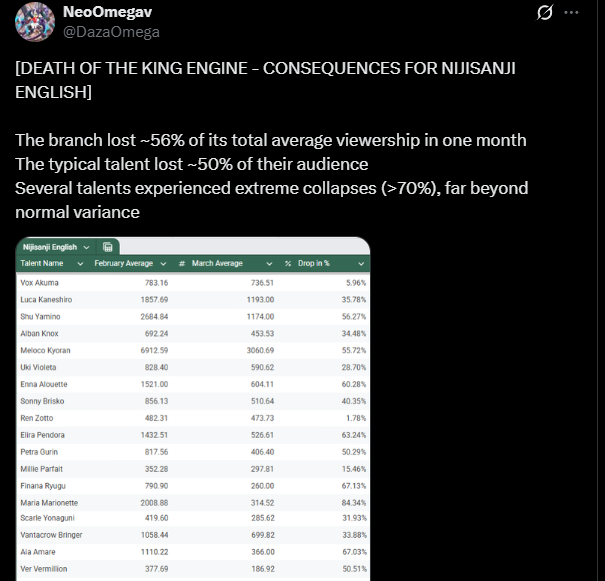The image size is (605, 581).
Task: Open the three-dot more options menu
Action: [x=571, y=12]
